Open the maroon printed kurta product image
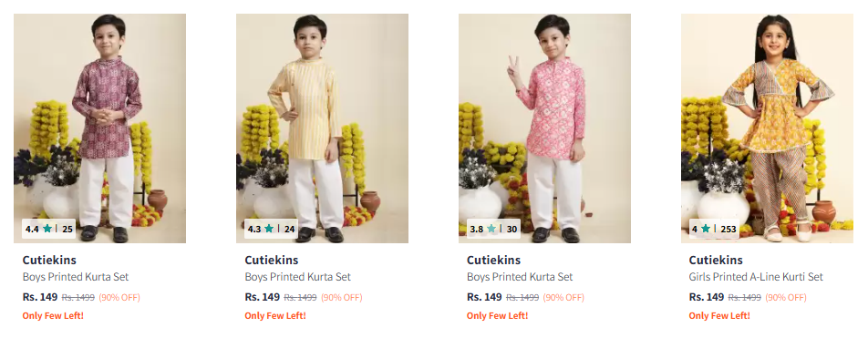The image size is (868, 338). (99, 128)
